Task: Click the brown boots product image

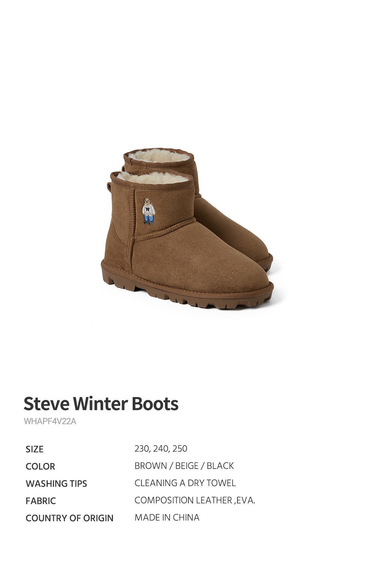Action: (x=187, y=228)
